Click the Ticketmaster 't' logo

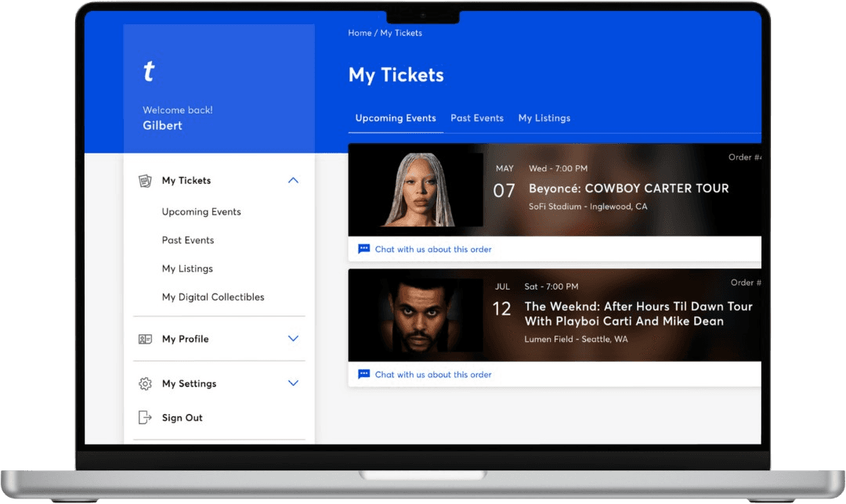(149, 71)
